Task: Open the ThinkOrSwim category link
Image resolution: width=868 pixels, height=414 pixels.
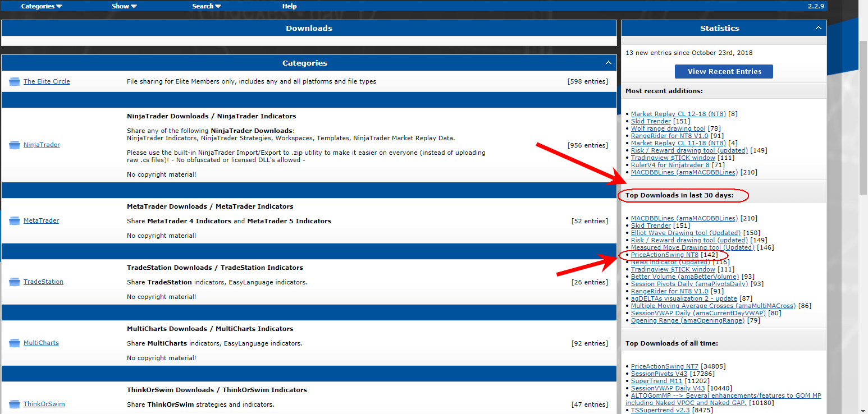Action: pyautogui.click(x=44, y=404)
